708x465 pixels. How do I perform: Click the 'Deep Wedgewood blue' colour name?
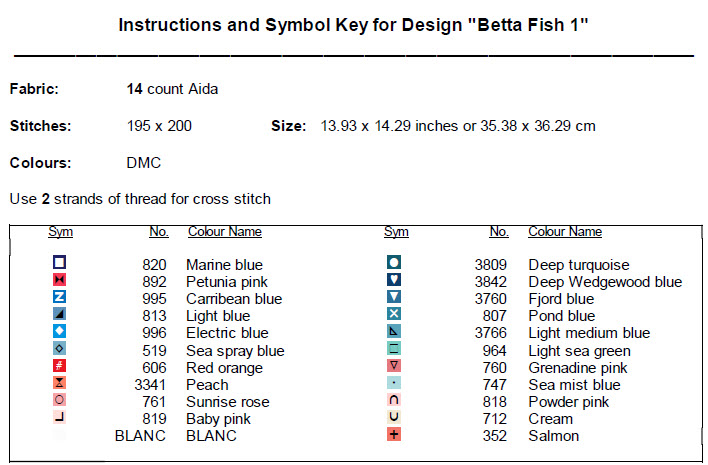(x=604, y=282)
